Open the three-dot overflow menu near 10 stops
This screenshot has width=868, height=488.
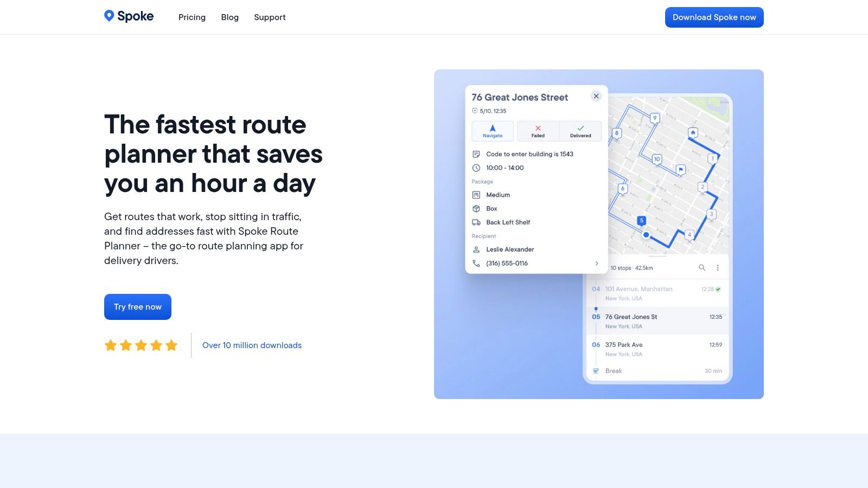pos(718,268)
